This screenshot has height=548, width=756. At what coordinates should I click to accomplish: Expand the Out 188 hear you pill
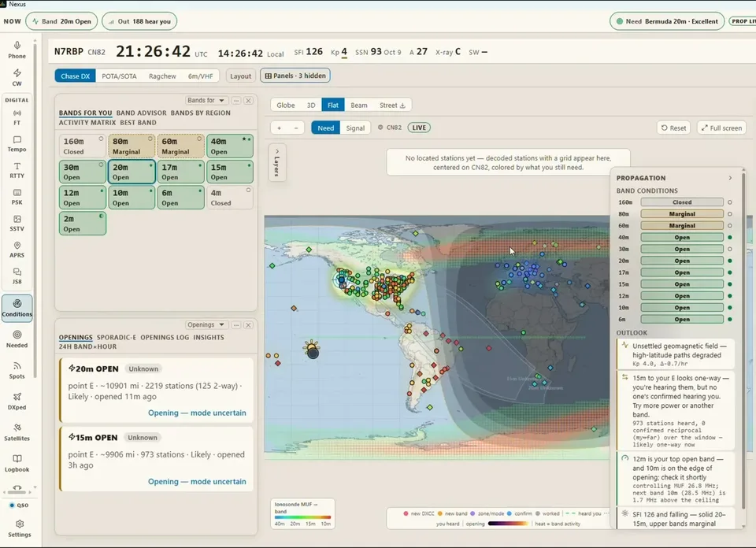pyautogui.click(x=139, y=21)
